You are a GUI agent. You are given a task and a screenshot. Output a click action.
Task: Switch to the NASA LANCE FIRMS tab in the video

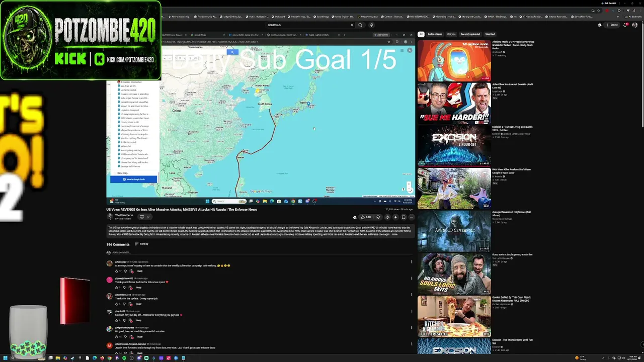(323, 35)
